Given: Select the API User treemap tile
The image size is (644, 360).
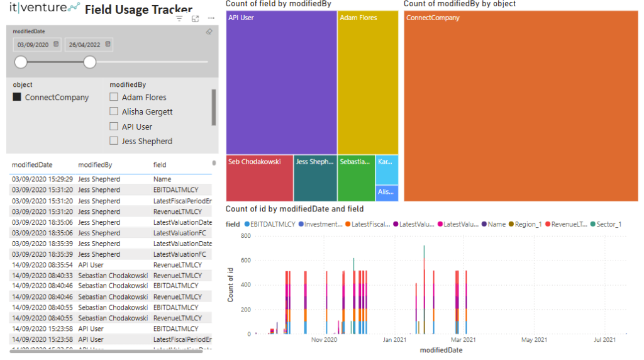Looking at the screenshot, I should 281,82.
